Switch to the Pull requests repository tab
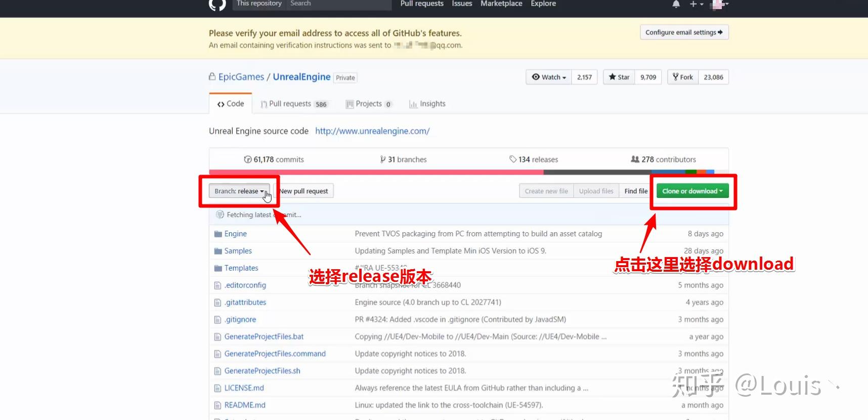Screen dimensions: 868x420 (294, 104)
